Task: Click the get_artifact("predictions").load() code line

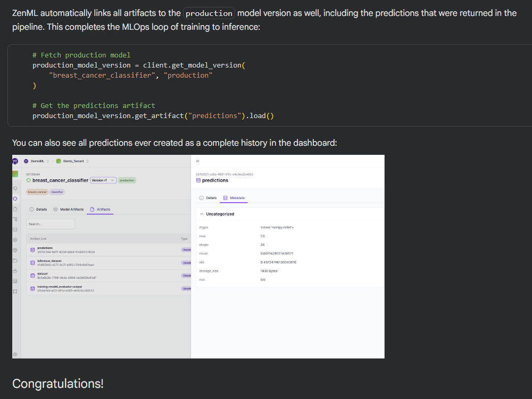Action: coord(153,115)
